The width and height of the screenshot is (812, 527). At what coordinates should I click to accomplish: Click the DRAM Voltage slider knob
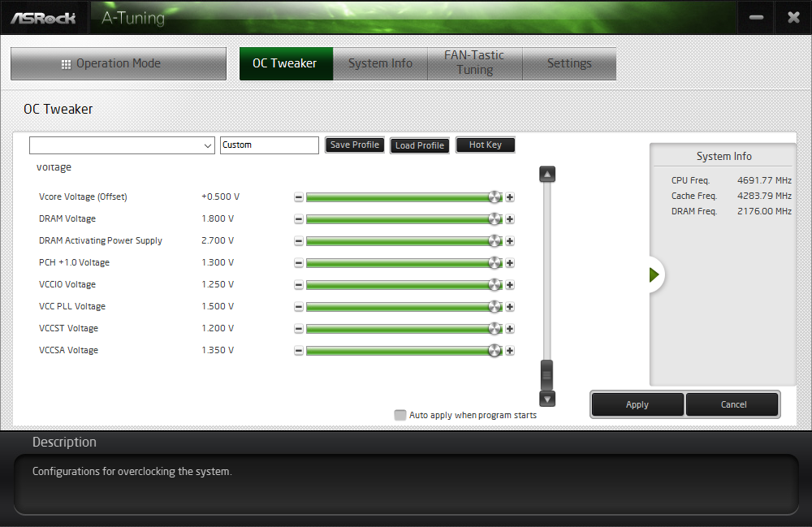495,219
